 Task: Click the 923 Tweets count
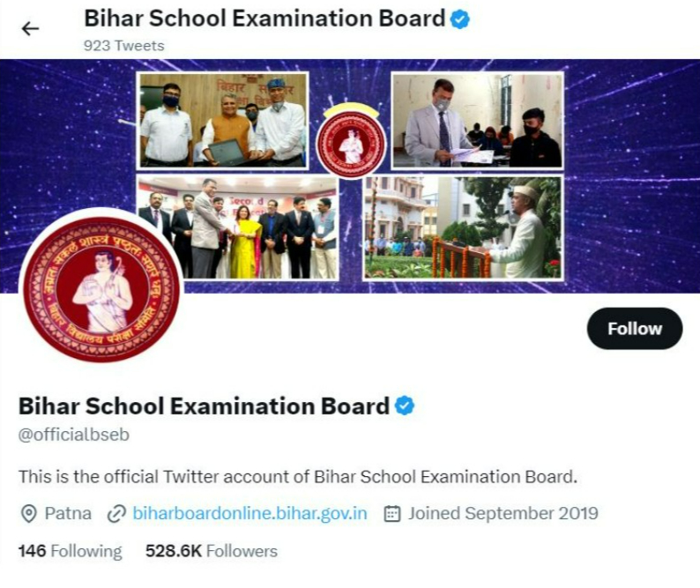pos(124,46)
